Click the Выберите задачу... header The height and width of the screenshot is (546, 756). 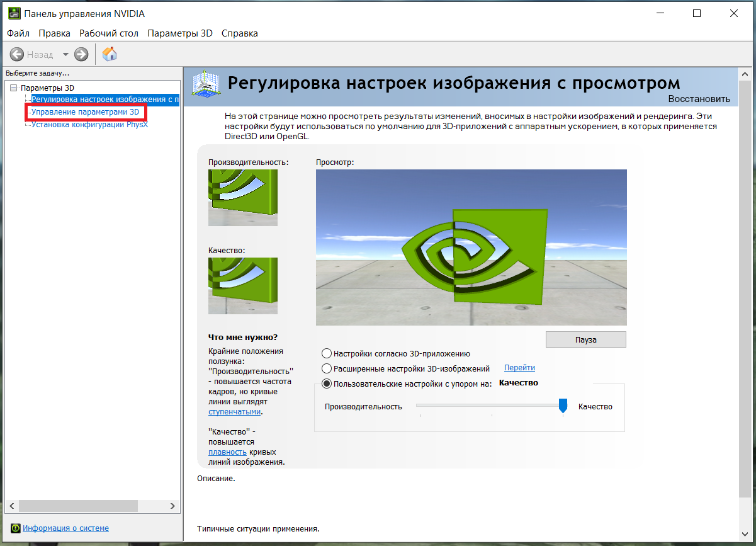pyautogui.click(x=38, y=73)
